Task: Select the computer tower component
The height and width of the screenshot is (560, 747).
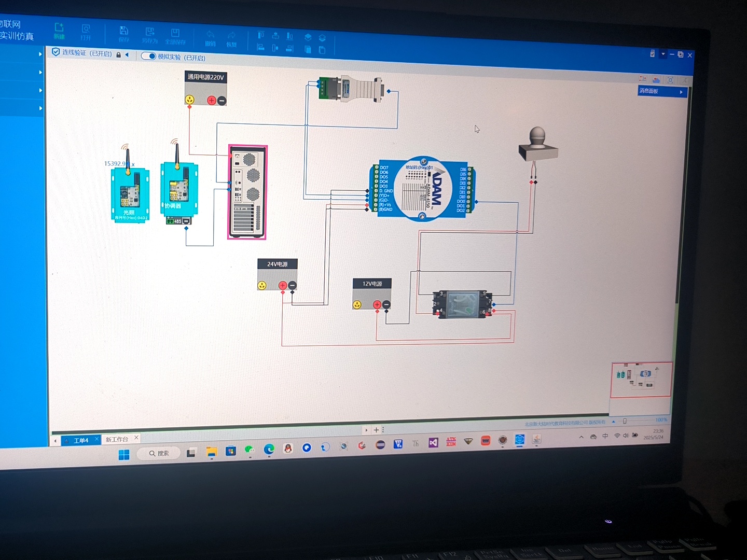Action: pyautogui.click(x=247, y=192)
